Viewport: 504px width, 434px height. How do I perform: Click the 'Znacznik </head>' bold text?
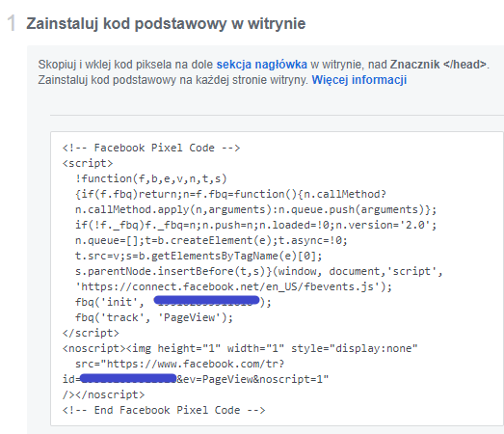coord(438,65)
